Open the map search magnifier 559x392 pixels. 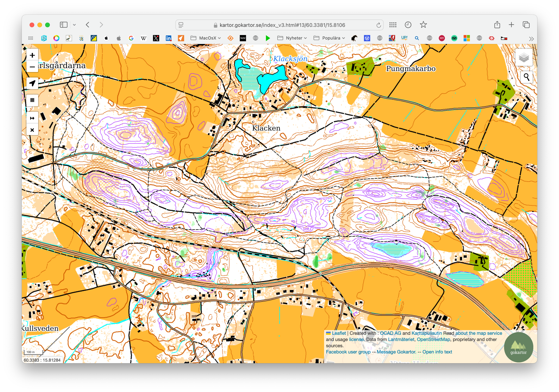tap(526, 77)
